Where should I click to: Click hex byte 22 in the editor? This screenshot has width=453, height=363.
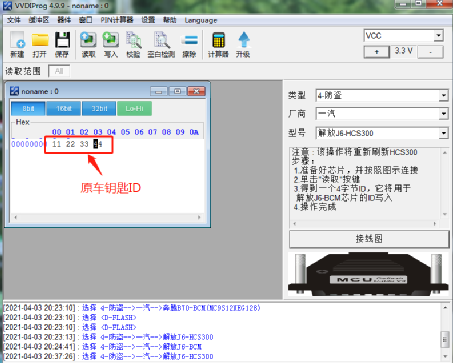tap(70, 144)
